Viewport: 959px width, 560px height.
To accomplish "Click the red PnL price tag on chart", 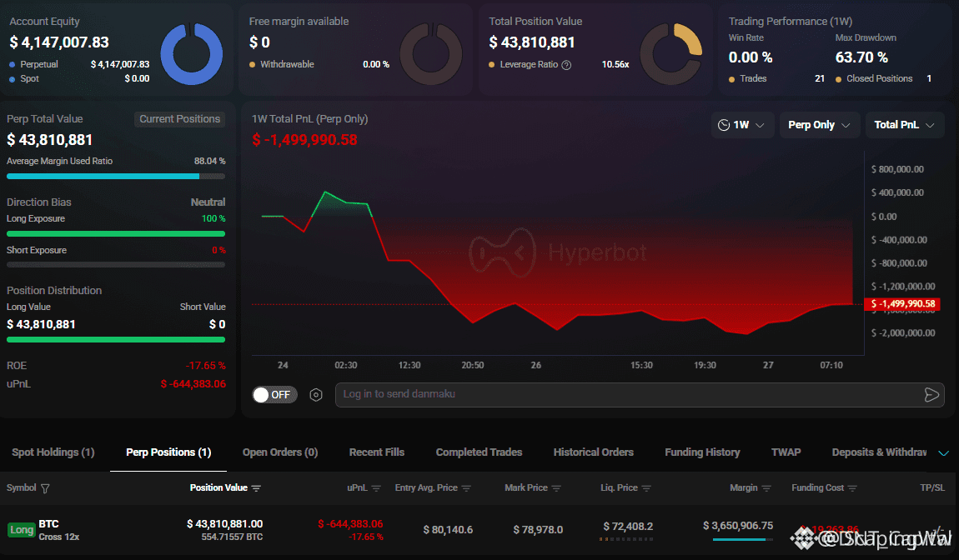I will click(x=903, y=304).
